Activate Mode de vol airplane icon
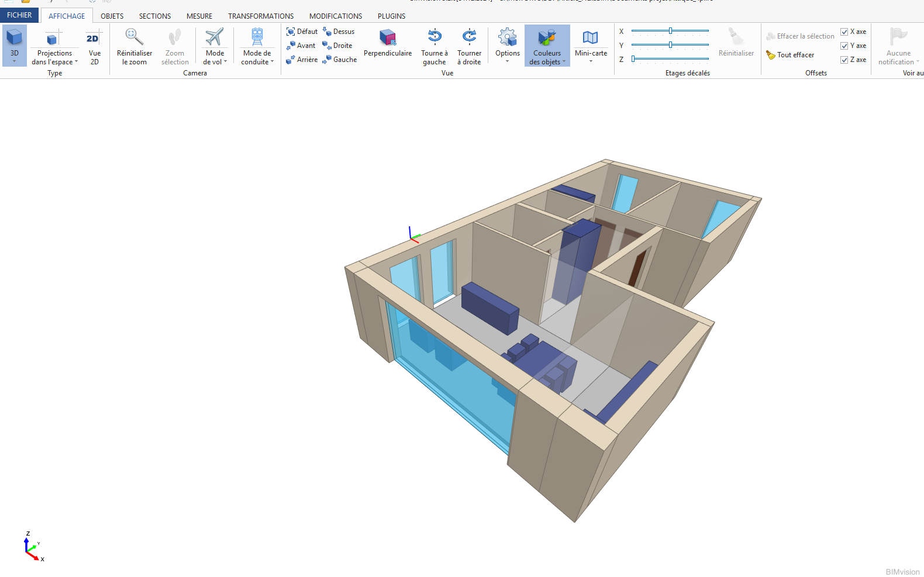This screenshot has width=924, height=577. 215,37
